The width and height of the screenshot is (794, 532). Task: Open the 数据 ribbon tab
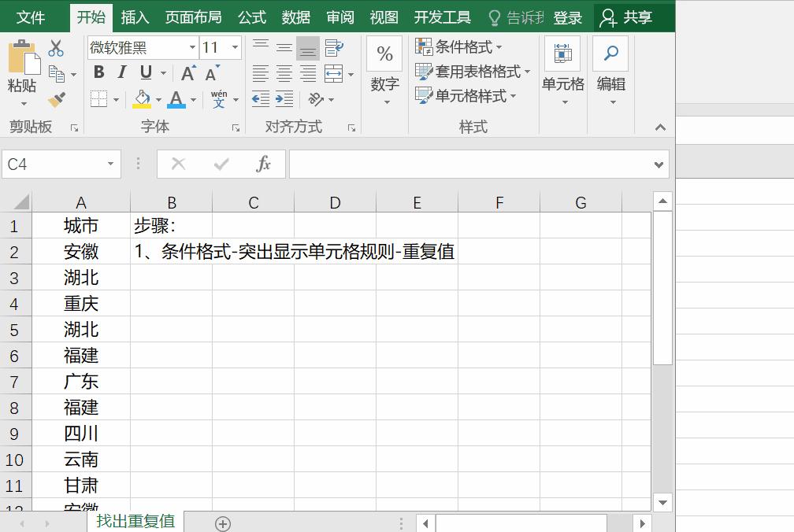(x=296, y=16)
